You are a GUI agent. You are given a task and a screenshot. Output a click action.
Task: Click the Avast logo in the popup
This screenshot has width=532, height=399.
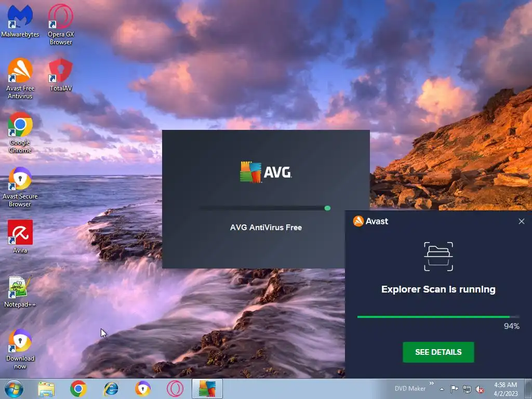370,221
